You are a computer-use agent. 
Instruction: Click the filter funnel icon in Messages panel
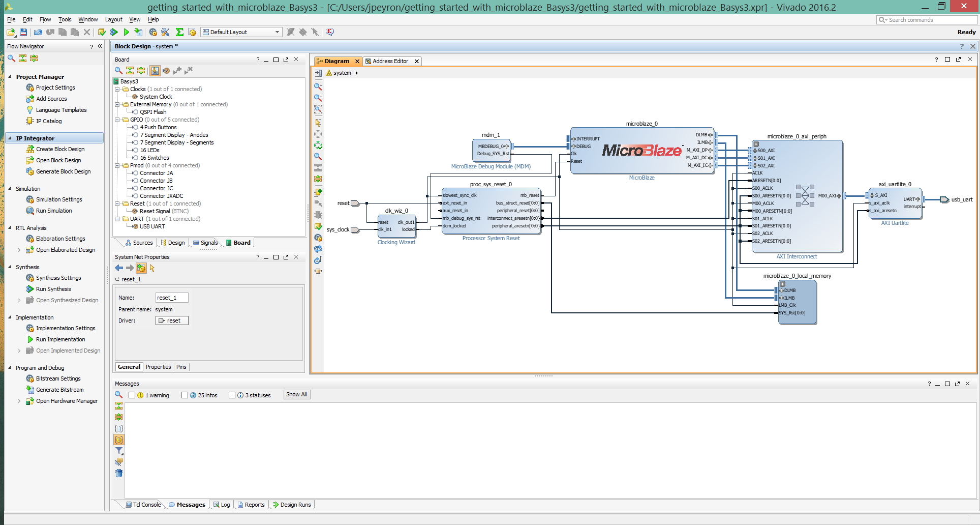tap(119, 451)
